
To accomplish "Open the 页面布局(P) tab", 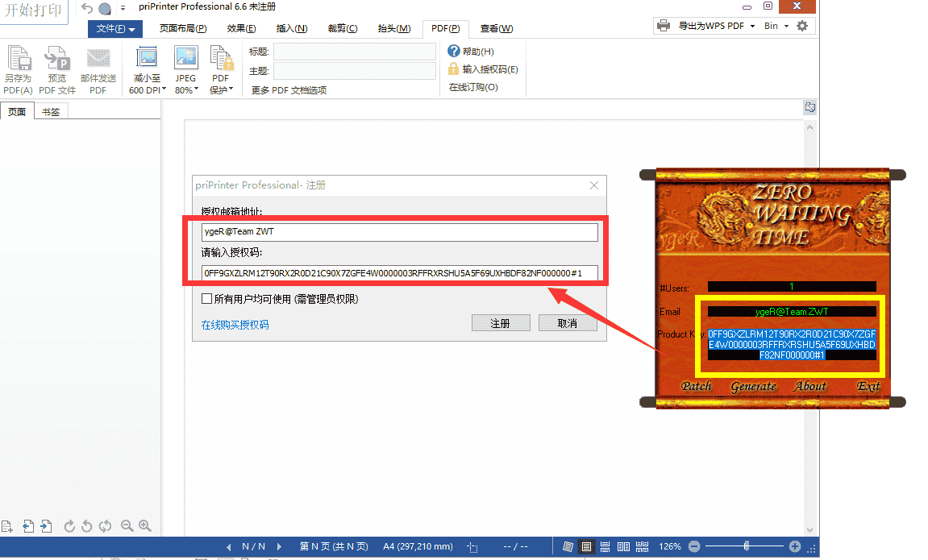I will [x=183, y=28].
